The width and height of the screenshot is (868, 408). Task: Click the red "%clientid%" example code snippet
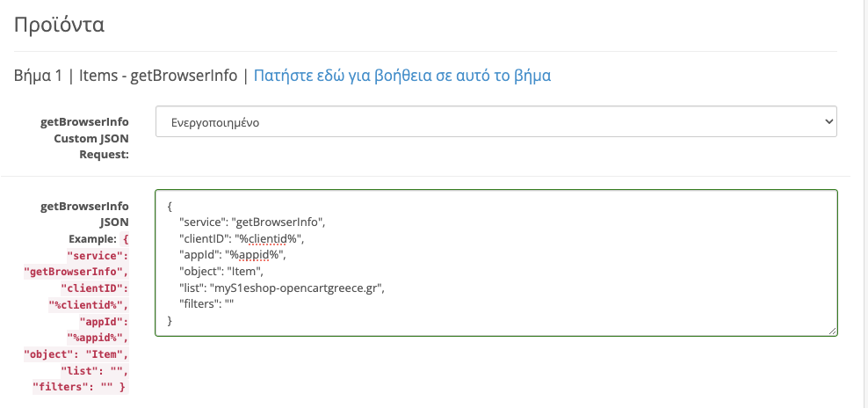click(x=89, y=304)
